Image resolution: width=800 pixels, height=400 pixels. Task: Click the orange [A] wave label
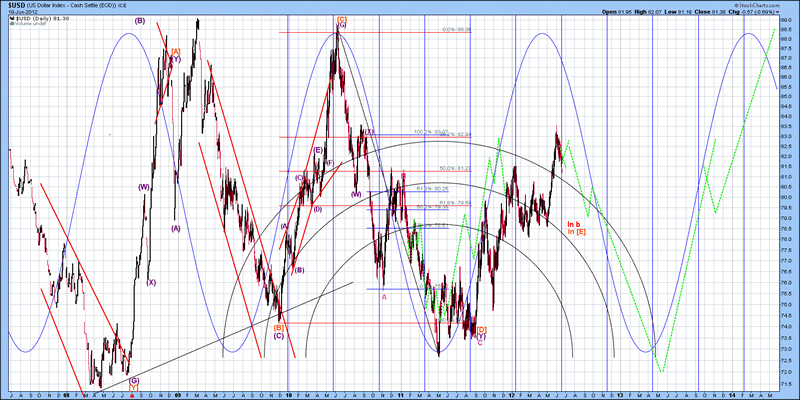[x=175, y=51]
